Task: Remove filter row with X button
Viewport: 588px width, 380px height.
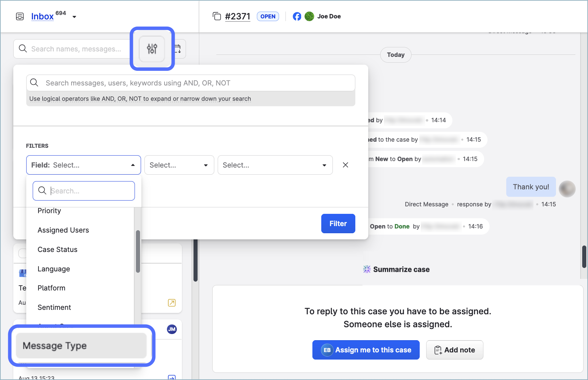Action: [345, 165]
